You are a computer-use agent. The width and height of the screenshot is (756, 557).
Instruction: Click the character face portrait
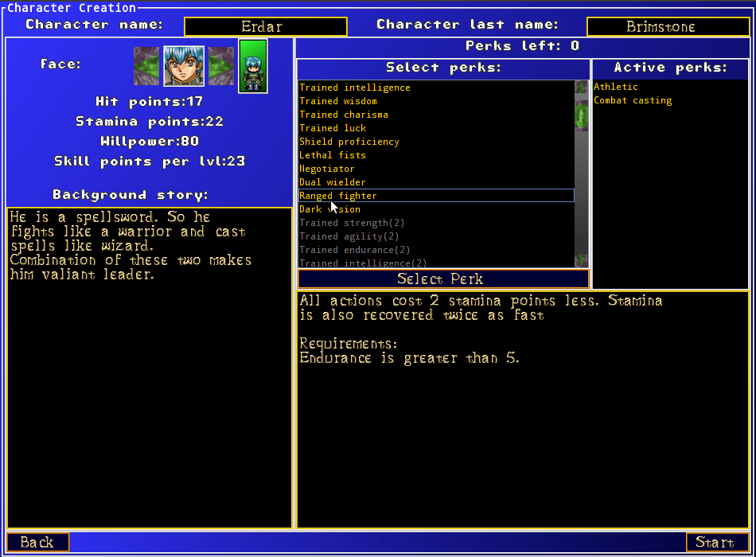tap(184, 66)
